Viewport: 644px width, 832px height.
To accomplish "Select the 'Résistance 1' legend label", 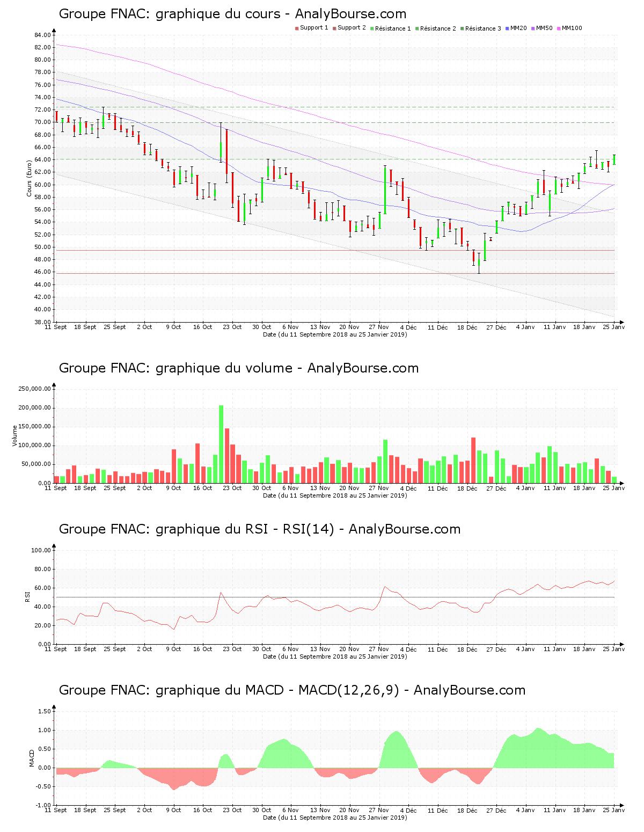I will pos(393,28).
